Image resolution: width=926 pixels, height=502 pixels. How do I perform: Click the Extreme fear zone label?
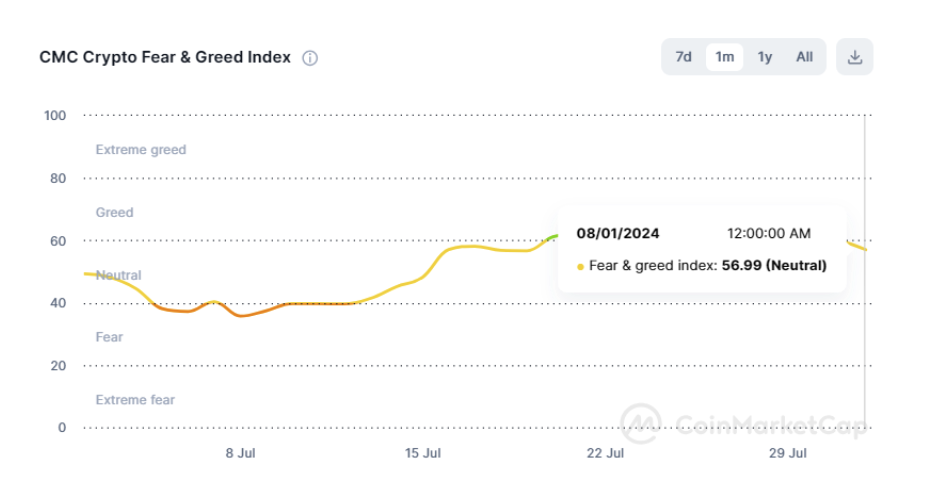135,400
